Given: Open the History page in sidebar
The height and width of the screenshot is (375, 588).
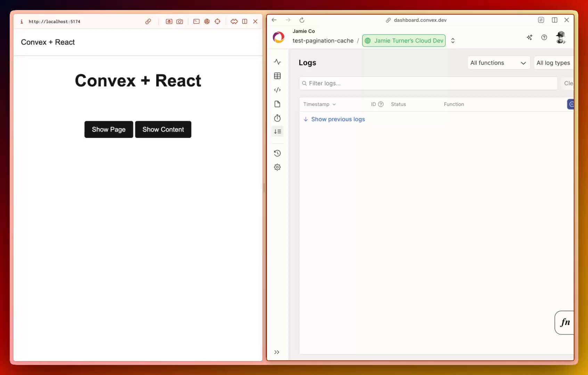Looking at the screenshot, I should pyautogui.click(x=277, y=153).
